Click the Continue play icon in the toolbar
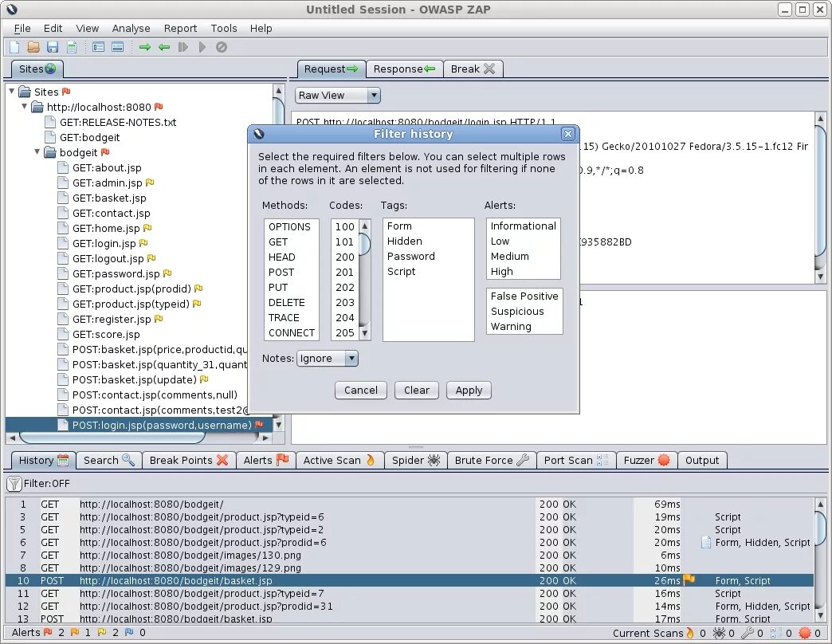832x644 pixels. click(202, 47)
